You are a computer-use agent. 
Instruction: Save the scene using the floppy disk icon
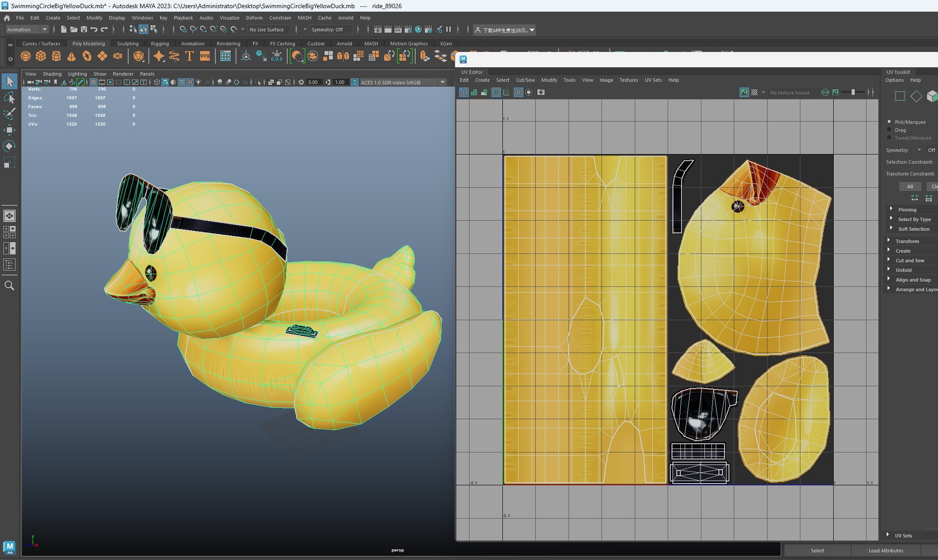click(x=84, y=30)
